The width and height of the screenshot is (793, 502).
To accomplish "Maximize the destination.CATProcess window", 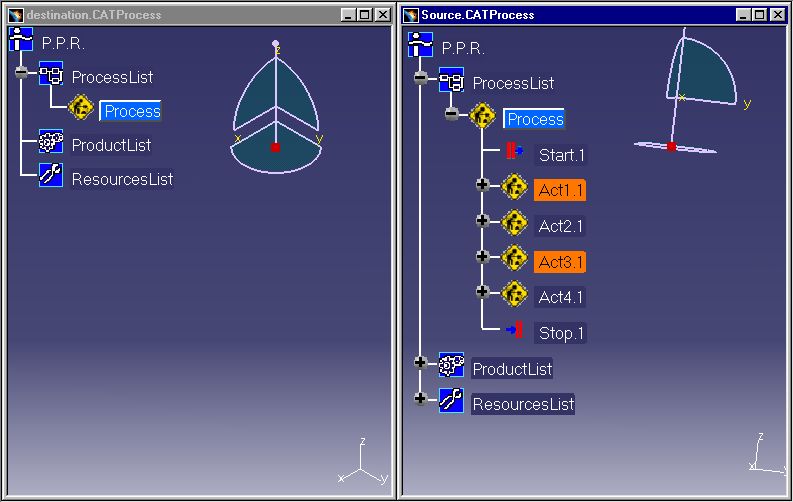I will coord(365,15).
